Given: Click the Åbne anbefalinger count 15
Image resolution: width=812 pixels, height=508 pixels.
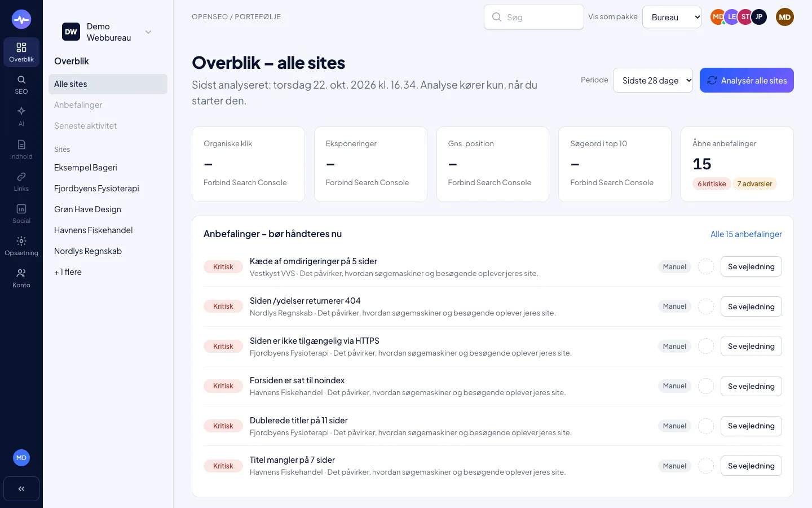Looking at the screenshot, I should 702,164.
